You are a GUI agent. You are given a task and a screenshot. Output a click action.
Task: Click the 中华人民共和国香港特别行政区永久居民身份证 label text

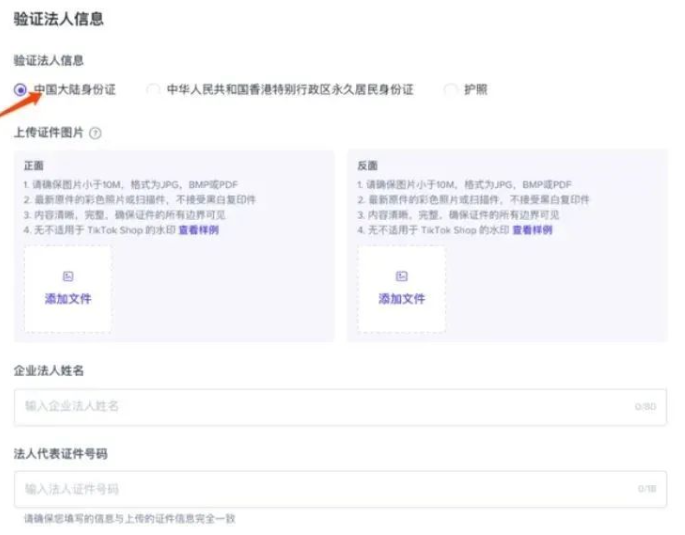290,90
